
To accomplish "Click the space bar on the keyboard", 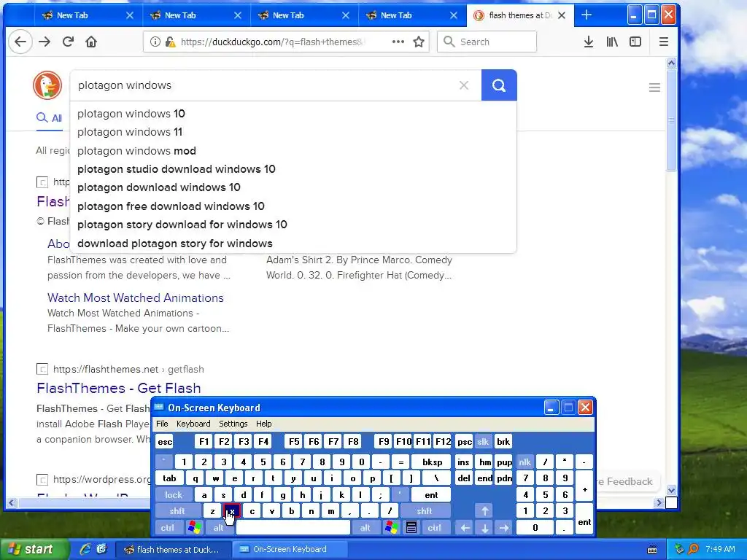I will [293, 528].
